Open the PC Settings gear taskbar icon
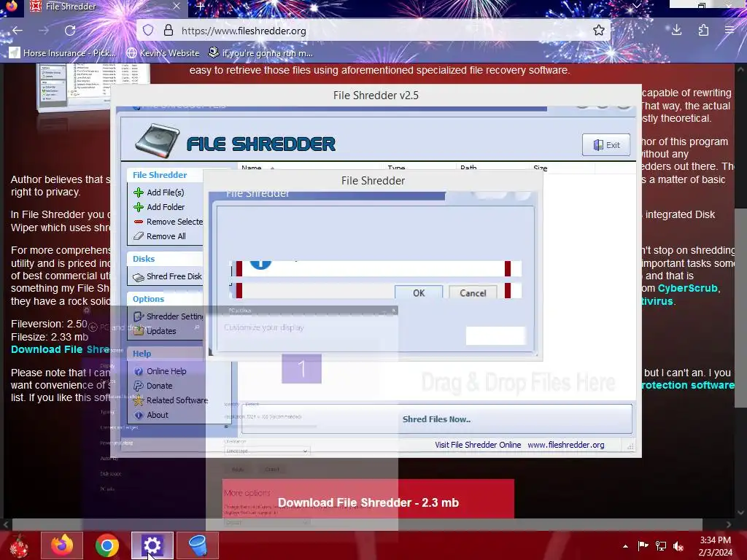The height and width of the screenshot is (560, 747). point(152,545)
